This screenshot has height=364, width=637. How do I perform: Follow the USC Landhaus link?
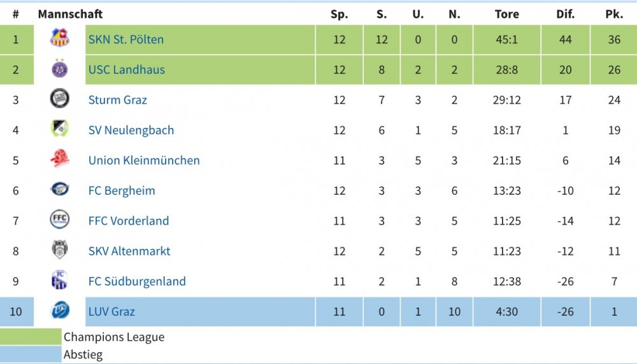click(x=127, y=69)
